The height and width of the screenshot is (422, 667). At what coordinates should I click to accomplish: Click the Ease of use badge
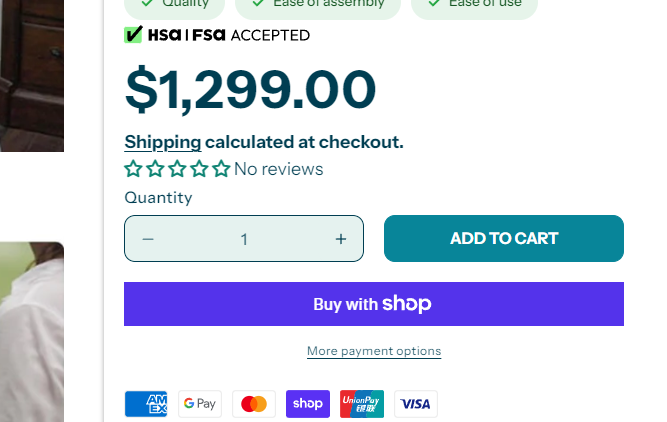483,5
